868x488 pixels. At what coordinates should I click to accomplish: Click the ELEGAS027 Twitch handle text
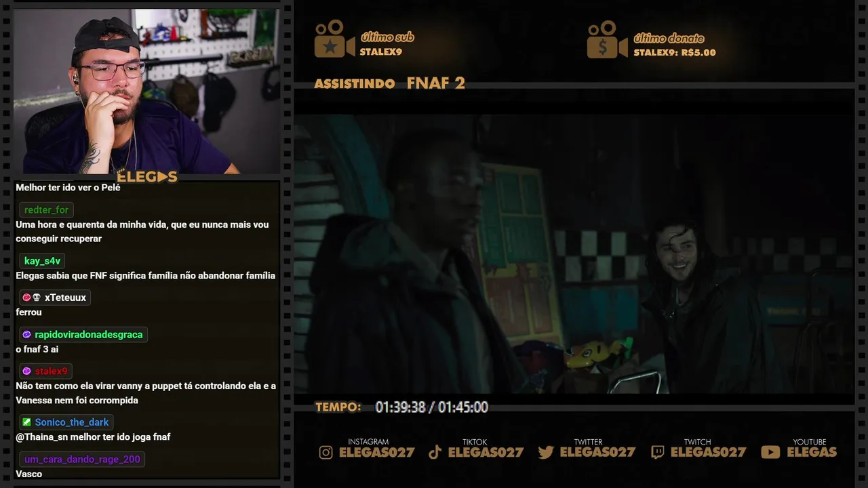(708, 452)
